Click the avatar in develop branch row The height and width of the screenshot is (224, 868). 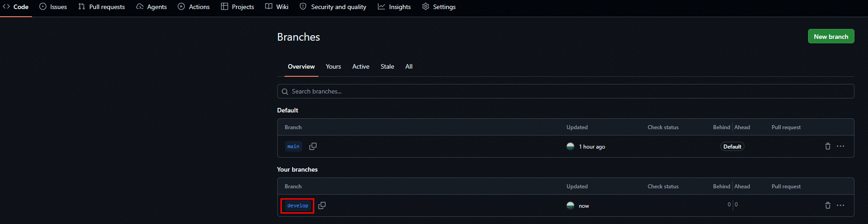coord(570,205)
